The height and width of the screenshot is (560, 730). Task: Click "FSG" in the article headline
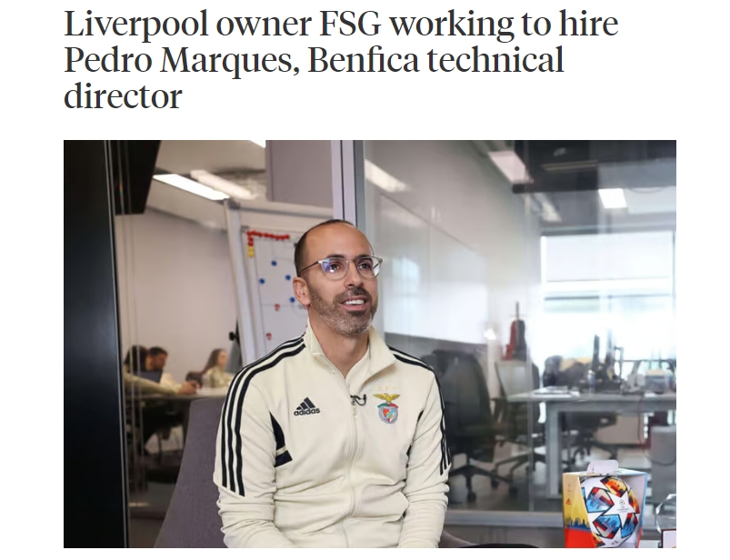tap(350, 23)
